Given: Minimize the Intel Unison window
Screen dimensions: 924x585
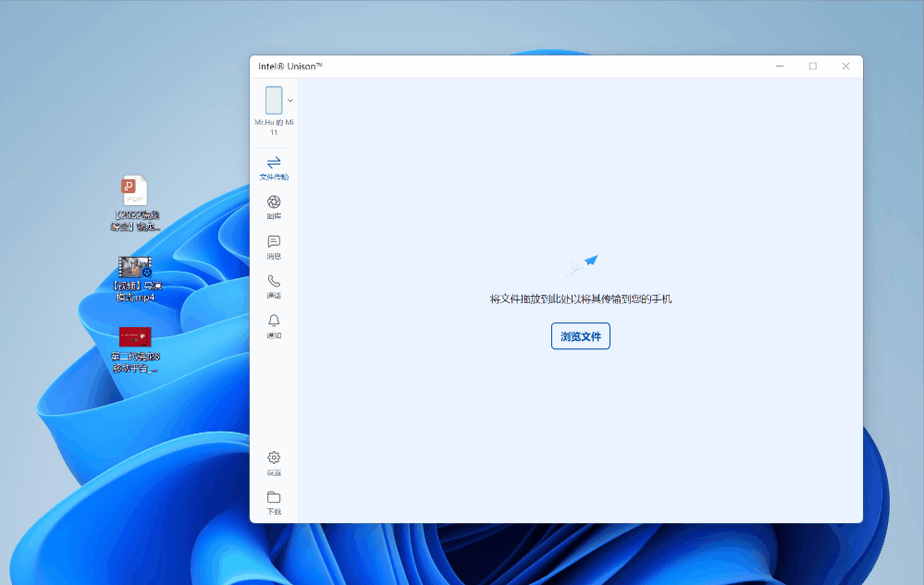Looking at the screenshot, I should [x=781, y=67].
